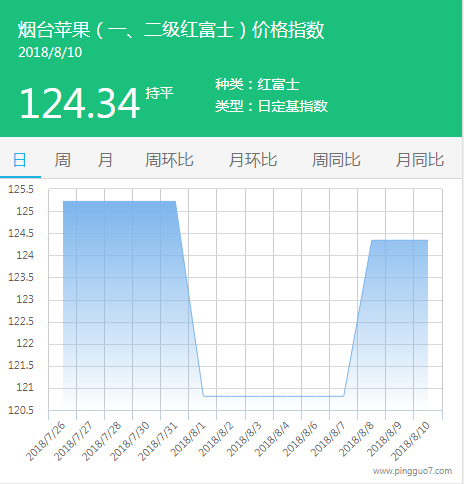
Task: Open the 月 monthly tab
Action: [x=105, y=160]
